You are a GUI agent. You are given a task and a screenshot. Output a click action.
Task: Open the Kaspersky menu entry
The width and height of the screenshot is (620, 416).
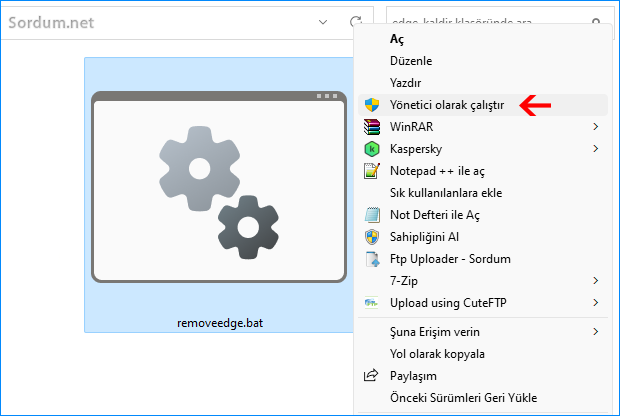(482, 149)
